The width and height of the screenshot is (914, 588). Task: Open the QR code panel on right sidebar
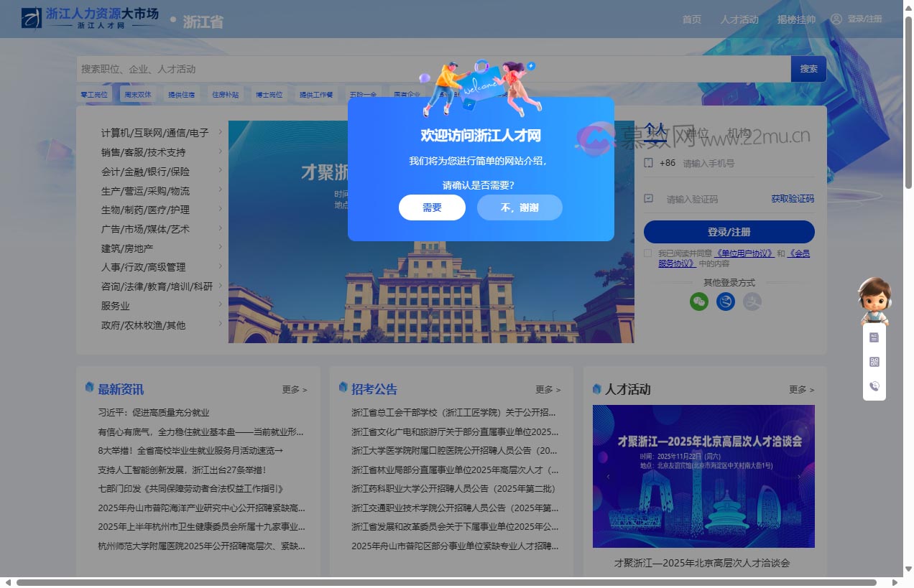tap(874, 361)
